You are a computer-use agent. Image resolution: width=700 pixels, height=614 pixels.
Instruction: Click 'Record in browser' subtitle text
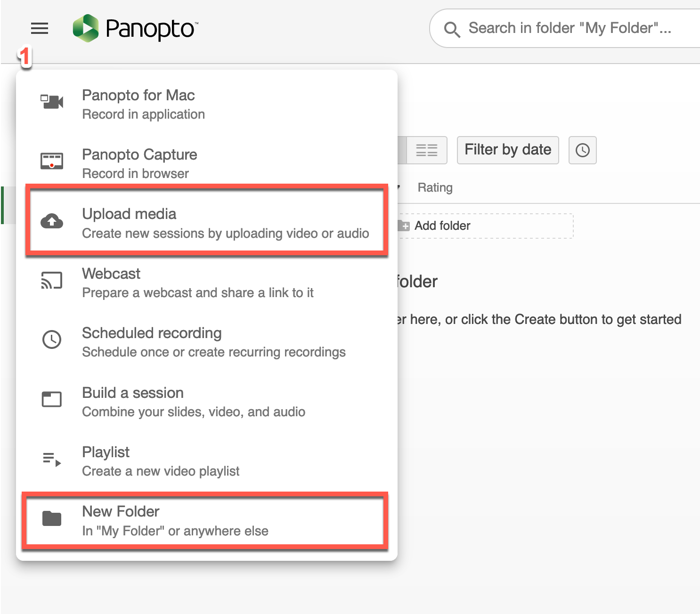coord(135,174)
